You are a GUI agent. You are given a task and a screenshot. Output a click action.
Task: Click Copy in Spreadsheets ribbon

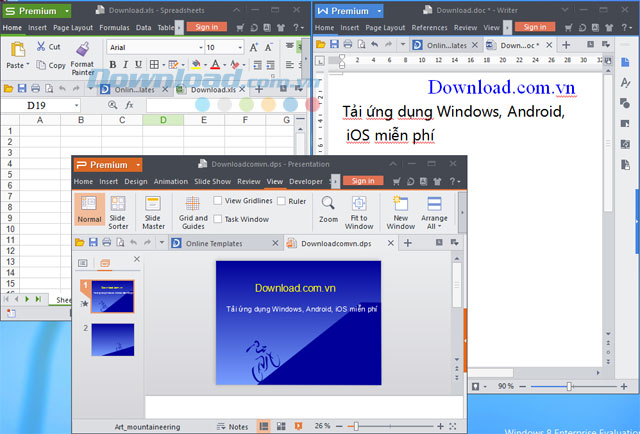51,65
